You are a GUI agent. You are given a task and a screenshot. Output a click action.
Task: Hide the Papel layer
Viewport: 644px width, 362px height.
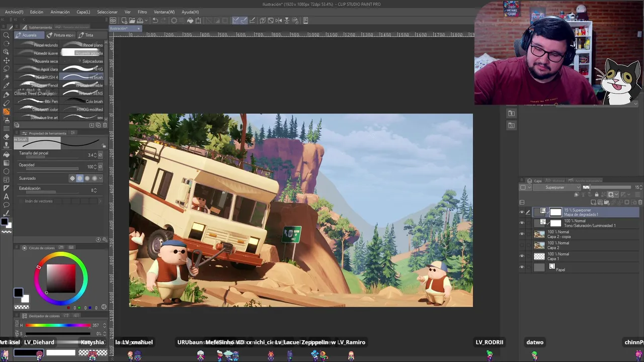pos(522,267)
